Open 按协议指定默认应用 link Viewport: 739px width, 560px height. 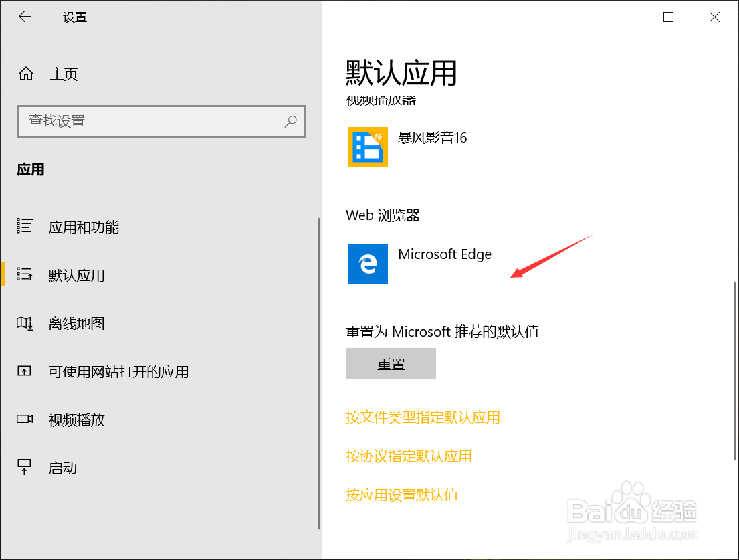pyautogui.click(x=409, y=456)
